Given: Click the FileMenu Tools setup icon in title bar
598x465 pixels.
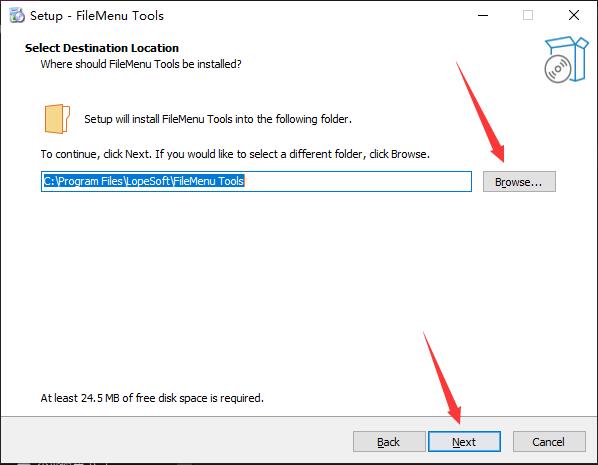Looking at the screenshot, I should tap(17, 15).
